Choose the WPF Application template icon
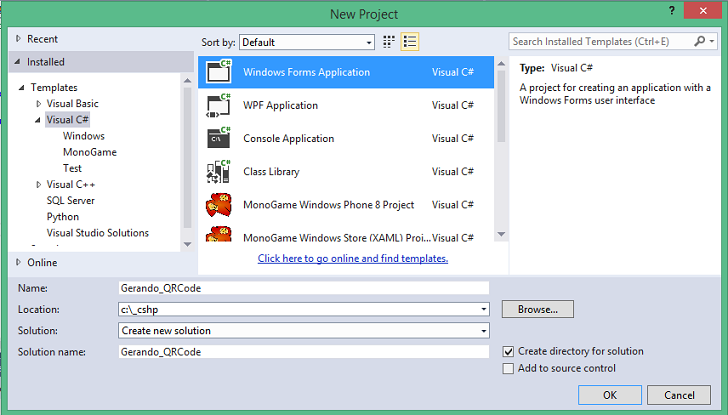The image size is (728, 415). pyautogui.click(x=219, y=105)
